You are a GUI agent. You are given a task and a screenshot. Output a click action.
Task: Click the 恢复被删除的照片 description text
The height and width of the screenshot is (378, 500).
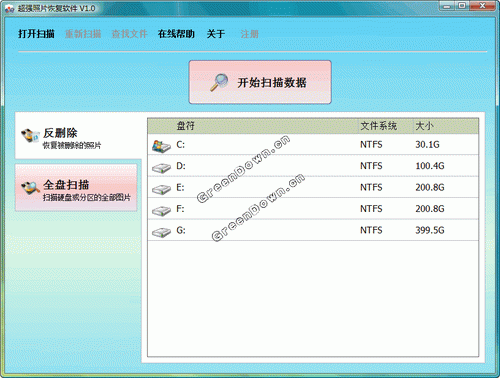72,145
